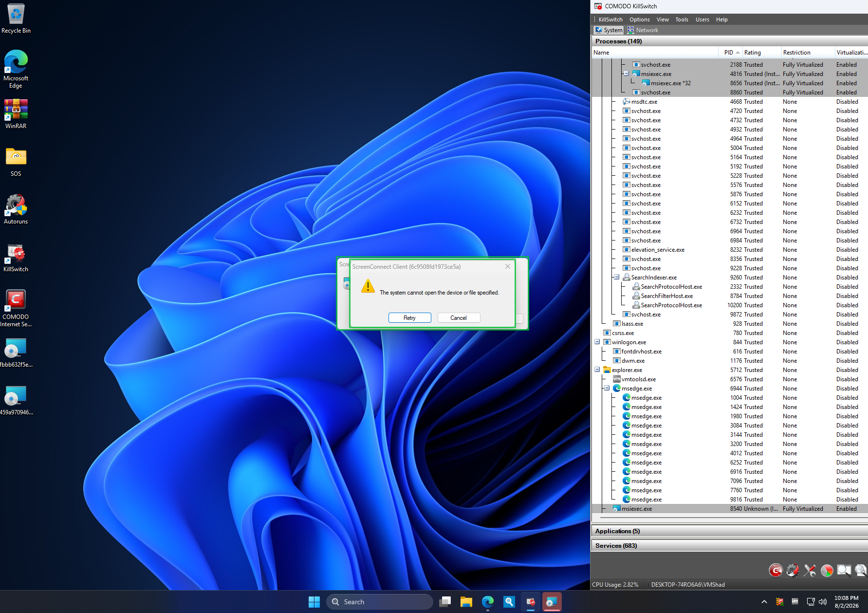Open the Help menu
The image size is (868, 613).
tap(721, 19)
